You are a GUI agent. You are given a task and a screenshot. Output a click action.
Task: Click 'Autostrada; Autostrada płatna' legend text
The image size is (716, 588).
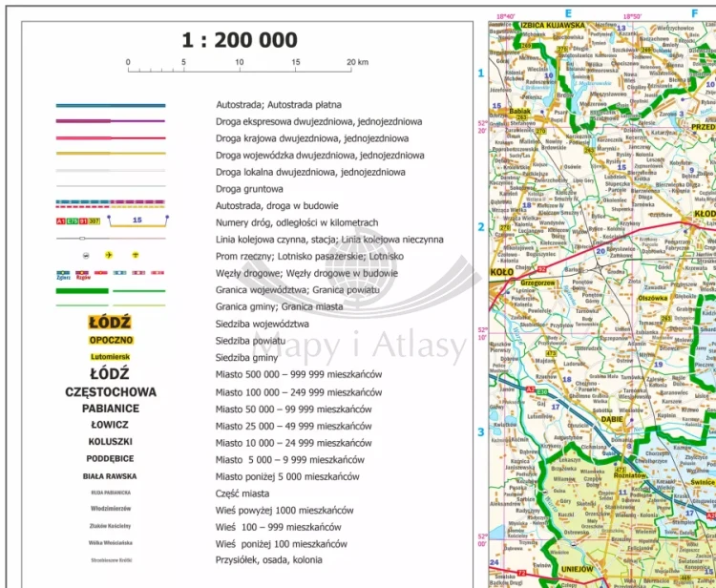pos(279,105)
